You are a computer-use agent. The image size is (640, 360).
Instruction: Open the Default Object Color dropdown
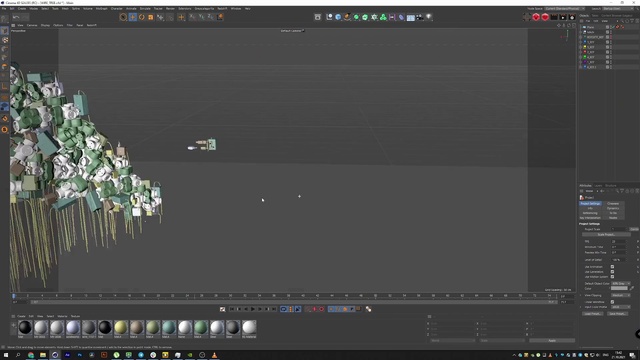tap(621, 283)
